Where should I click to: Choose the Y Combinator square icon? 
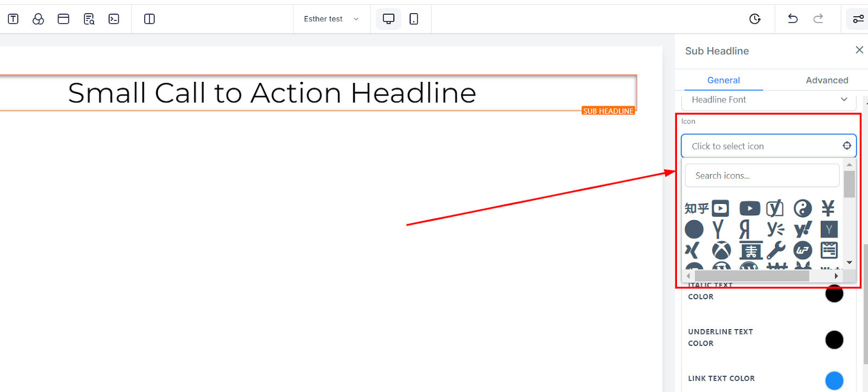(x=829, y=229)
